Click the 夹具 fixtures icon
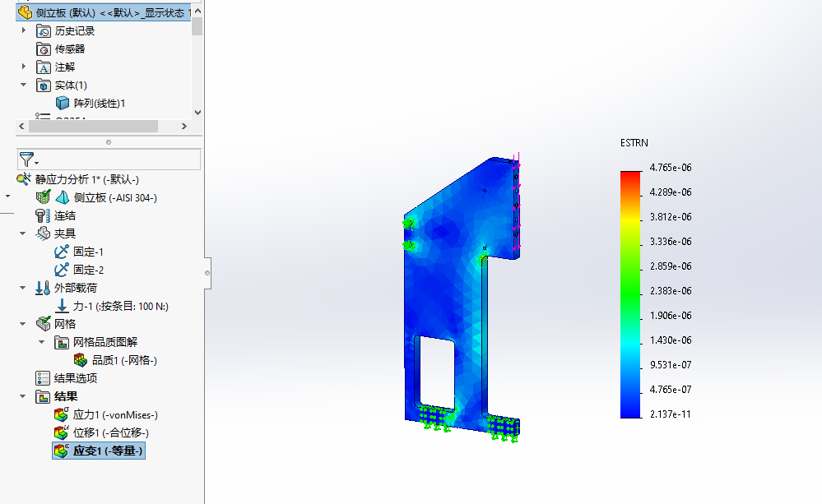Image resolution: width=822 pixels, height=504 pixels. click(x=43, y=234)
